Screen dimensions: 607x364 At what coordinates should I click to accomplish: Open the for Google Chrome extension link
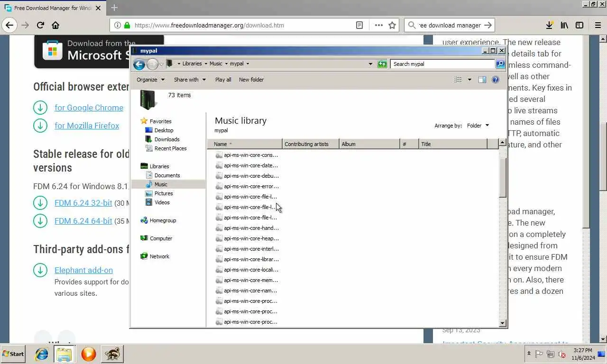(x=89, y=108)
